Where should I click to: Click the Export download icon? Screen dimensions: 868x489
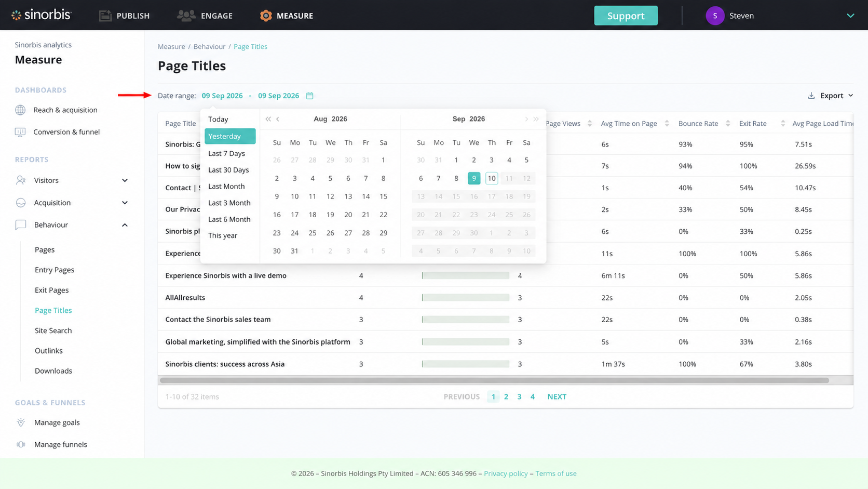[x=811, y=96]
